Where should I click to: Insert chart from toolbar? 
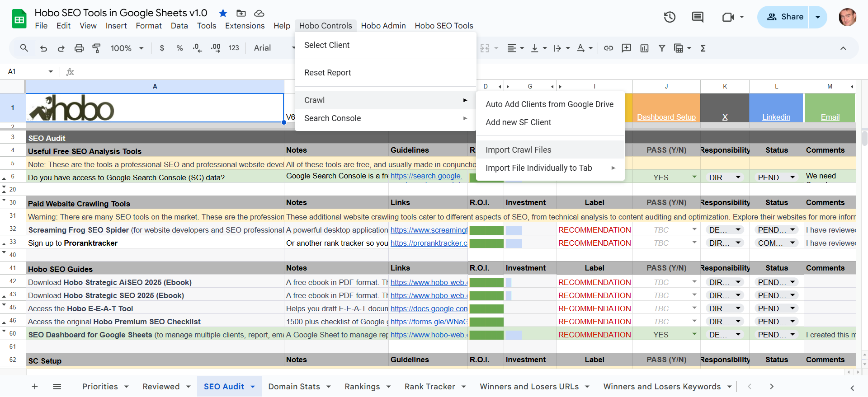coord(644,48)
